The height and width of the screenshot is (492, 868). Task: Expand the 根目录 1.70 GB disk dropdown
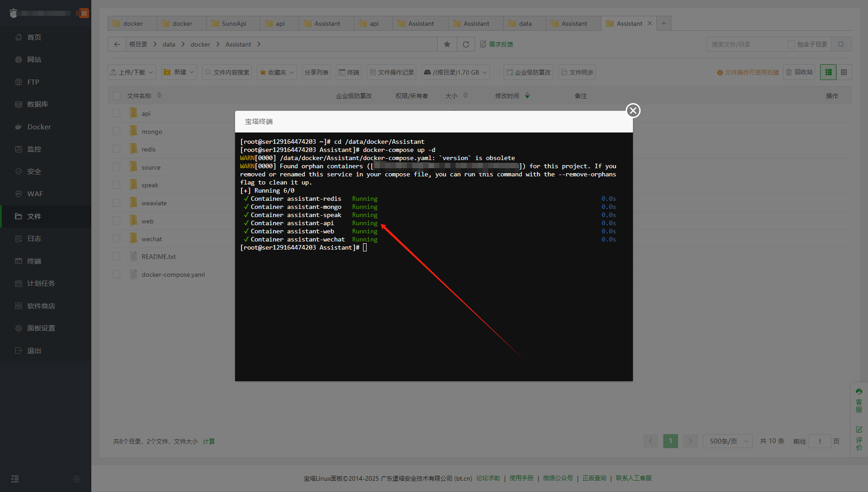[456, 72]
